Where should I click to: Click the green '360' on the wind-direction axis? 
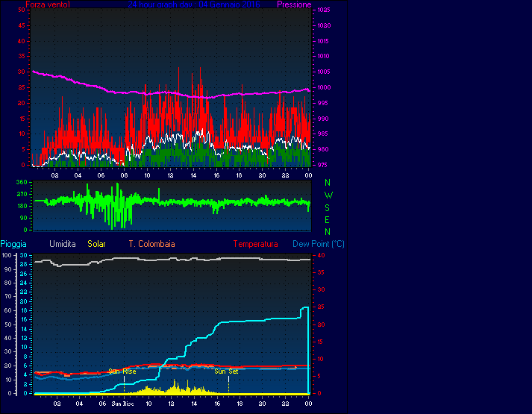tap(22, 183)
